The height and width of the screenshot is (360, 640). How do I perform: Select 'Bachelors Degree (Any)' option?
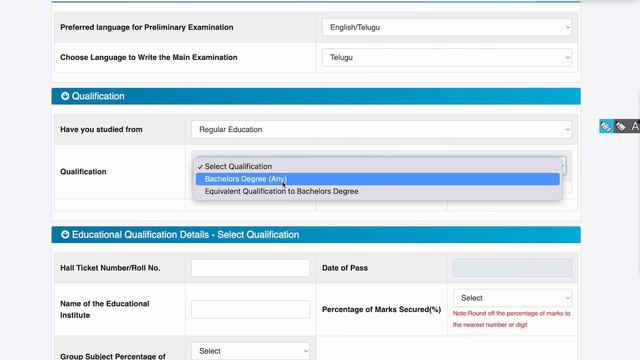point(378,179)
